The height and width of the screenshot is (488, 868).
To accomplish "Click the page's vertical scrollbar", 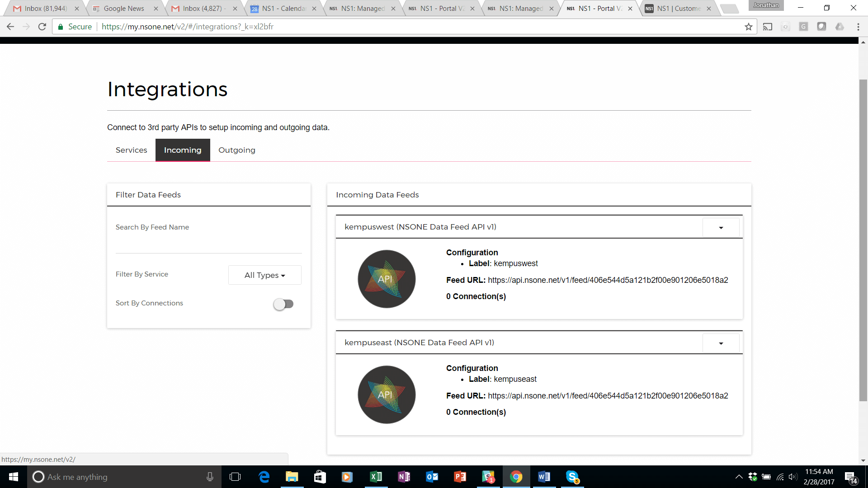I will point(863,239).
